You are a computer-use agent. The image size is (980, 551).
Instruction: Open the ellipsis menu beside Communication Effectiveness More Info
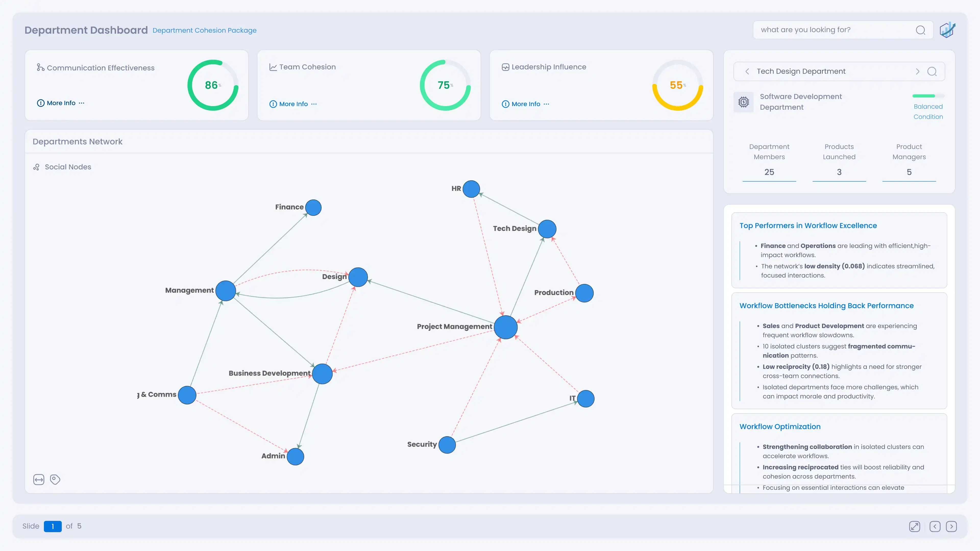click(x=81, y=103)
